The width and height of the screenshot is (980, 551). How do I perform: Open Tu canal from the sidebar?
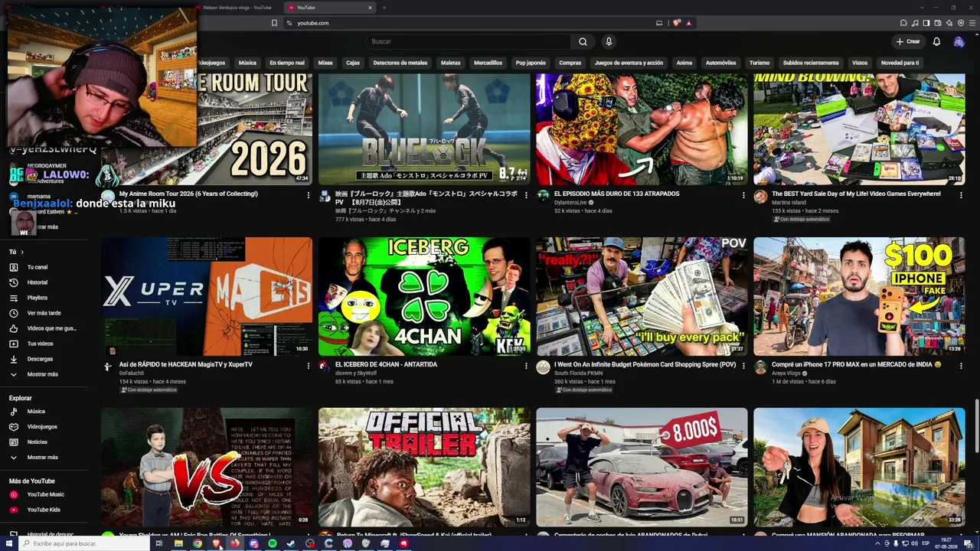point(44,267)
